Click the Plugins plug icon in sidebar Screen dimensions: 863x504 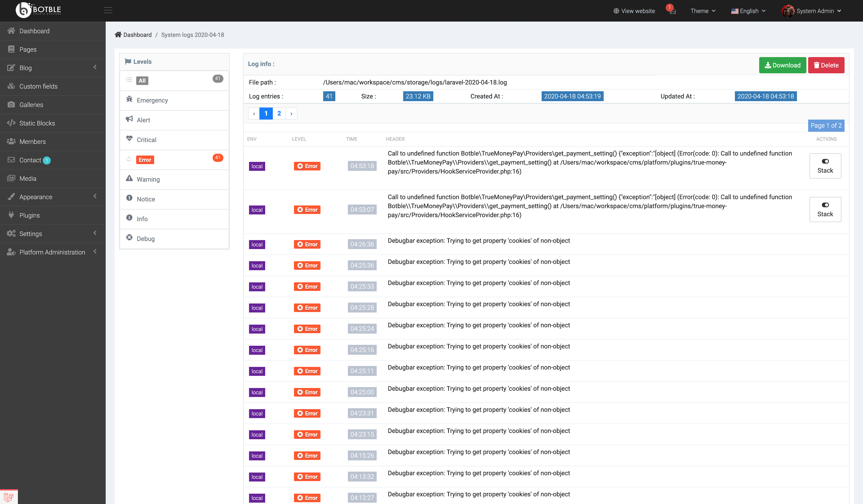pyautogui.click(x=11, y=215)
